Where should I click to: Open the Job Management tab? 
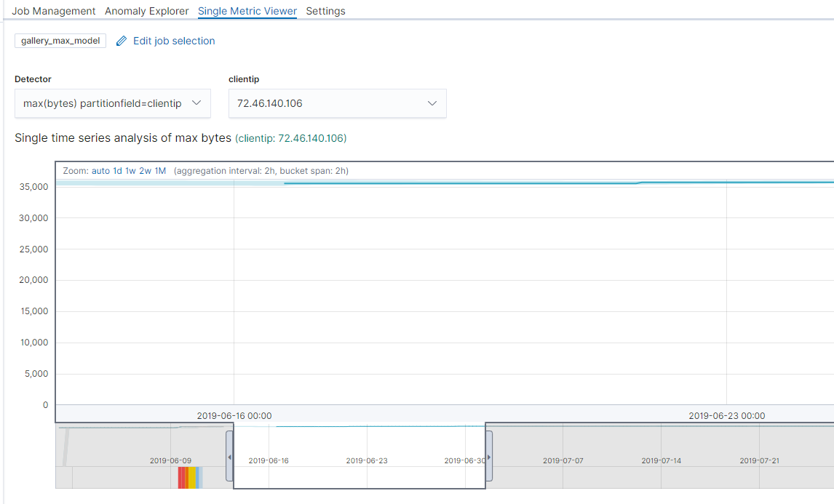52,11
